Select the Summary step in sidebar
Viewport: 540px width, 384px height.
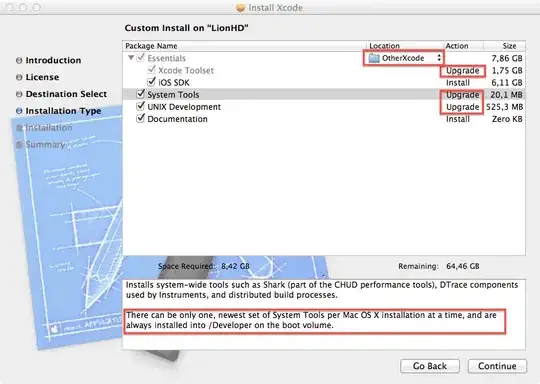45,145
